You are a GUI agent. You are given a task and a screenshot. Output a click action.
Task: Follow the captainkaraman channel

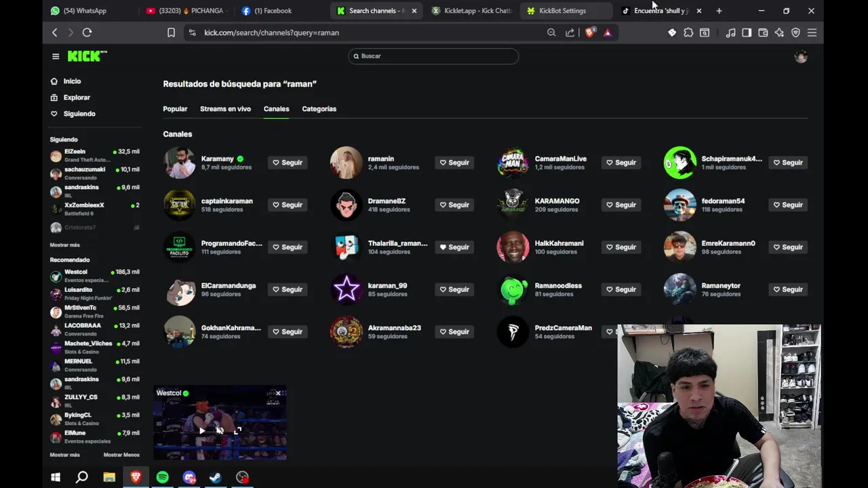pyautogui.click(x=288, y=205)
